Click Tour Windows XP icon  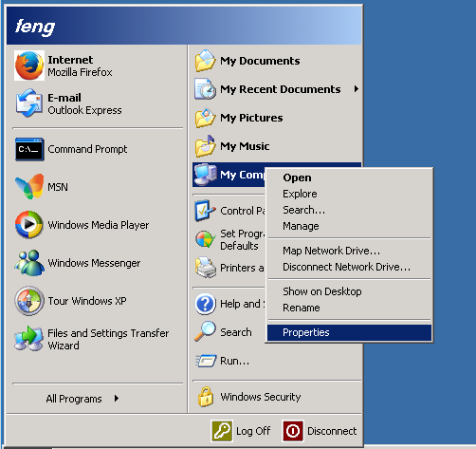tap(29, 301)
